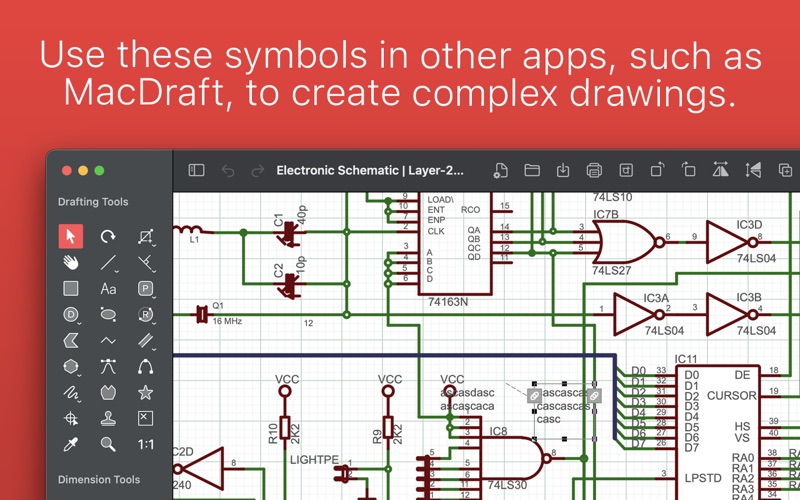Click the Print icon
800x500 pixels.
point(594,170)
